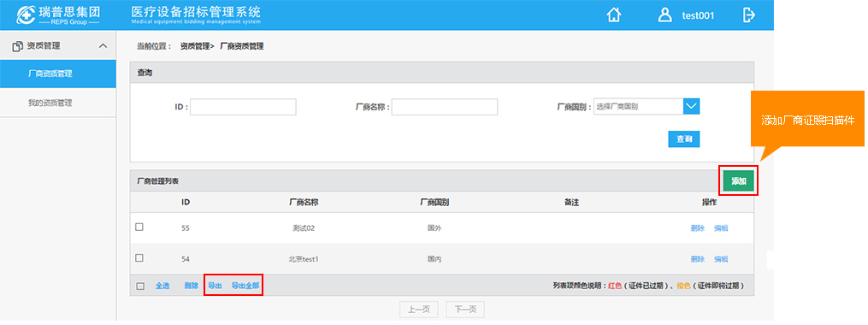
Task: Toggle the 全选 checkbox in footer
Action: [140, 287]
